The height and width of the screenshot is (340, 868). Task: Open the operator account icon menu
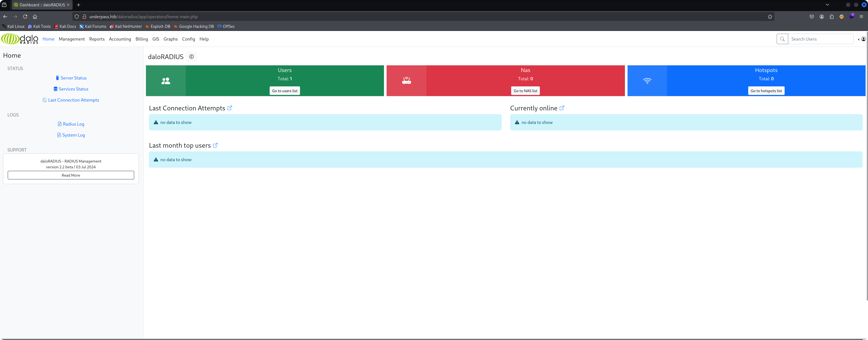tap(863, 39)
